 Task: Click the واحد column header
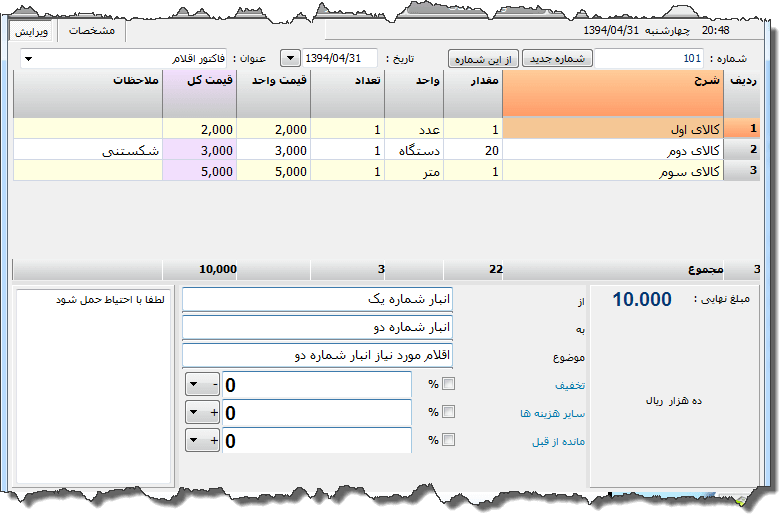tap(414, 93)
